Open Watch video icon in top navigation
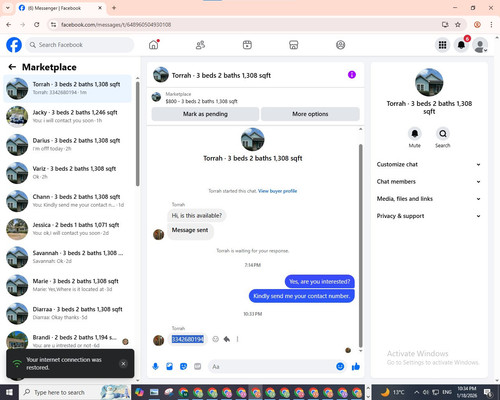Screen dimensions: 500x400 click(247, 45)
